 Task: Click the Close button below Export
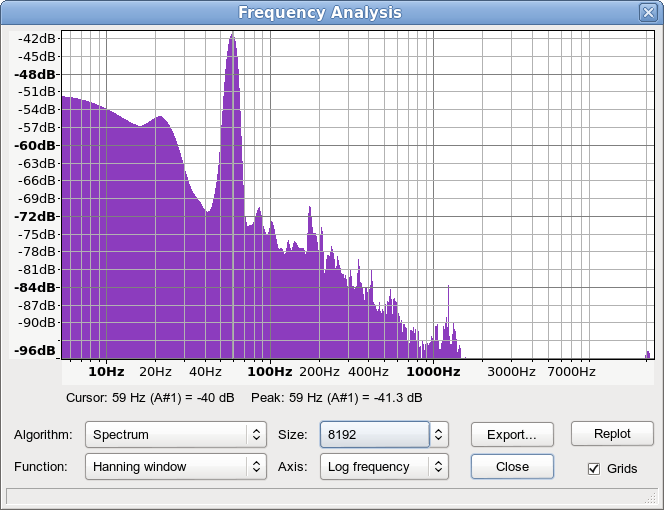tap(512, 466)
